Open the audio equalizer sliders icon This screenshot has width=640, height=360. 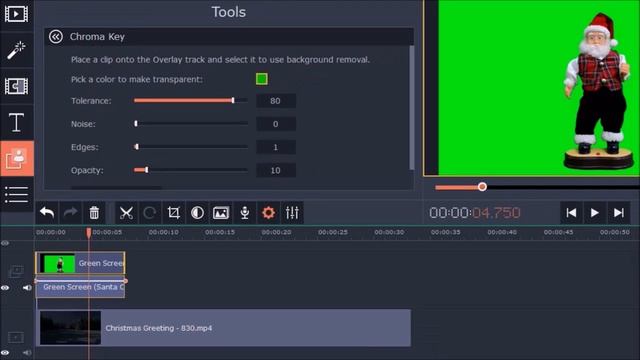click(292, 213)
